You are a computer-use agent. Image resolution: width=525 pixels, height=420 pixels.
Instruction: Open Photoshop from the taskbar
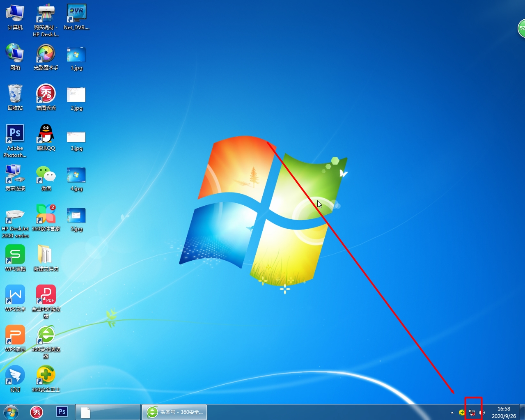click(x=62, y=412)
